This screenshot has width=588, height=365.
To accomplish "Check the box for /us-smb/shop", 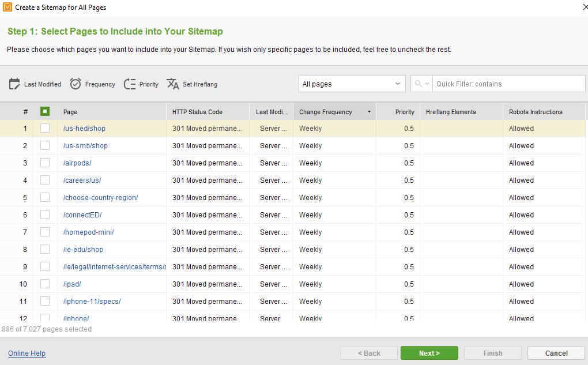I will (x=45, y=145).
